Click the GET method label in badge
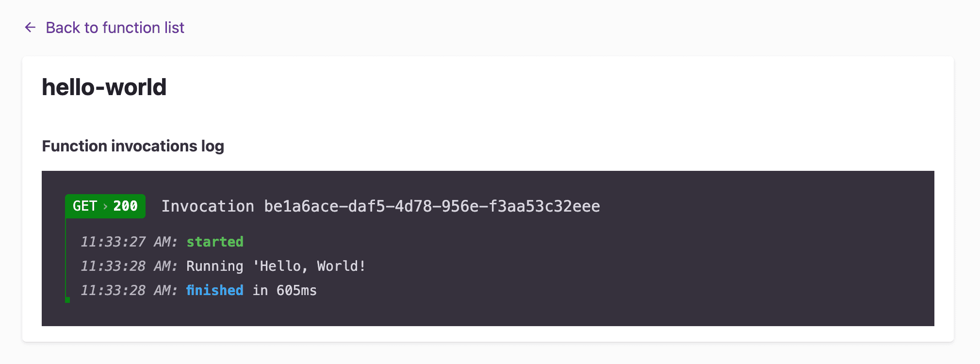The image size is (980, 364). pos(85,206)
